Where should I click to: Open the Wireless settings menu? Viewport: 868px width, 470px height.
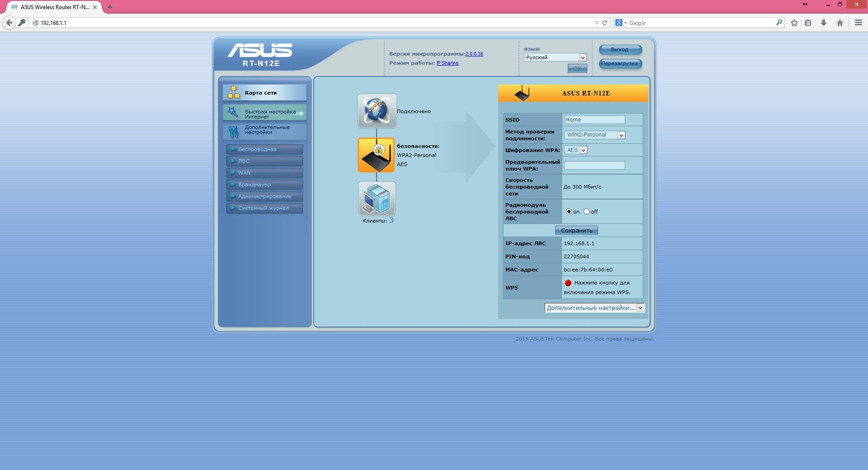click(x=264, y=149)
